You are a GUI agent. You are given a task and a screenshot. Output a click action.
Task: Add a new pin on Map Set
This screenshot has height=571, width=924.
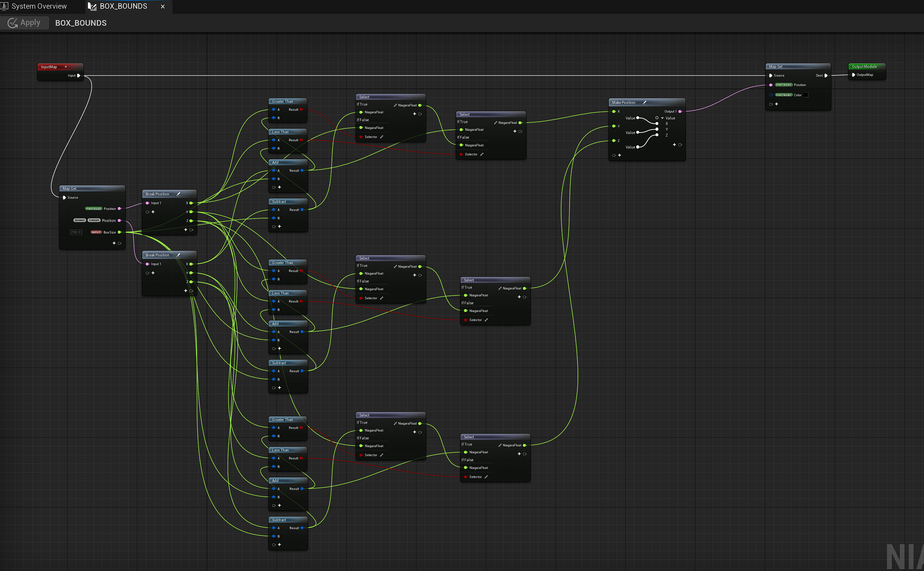tap(777, 104)
